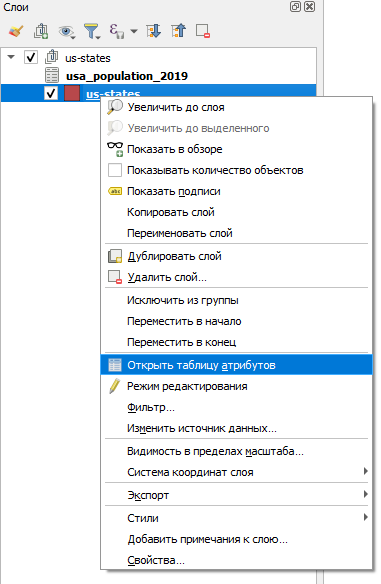Image resolution: width=381 pixels, height=584 pixels.
Task: Choose Дублировать слой menu entry
Action: (x=236, y=256)
